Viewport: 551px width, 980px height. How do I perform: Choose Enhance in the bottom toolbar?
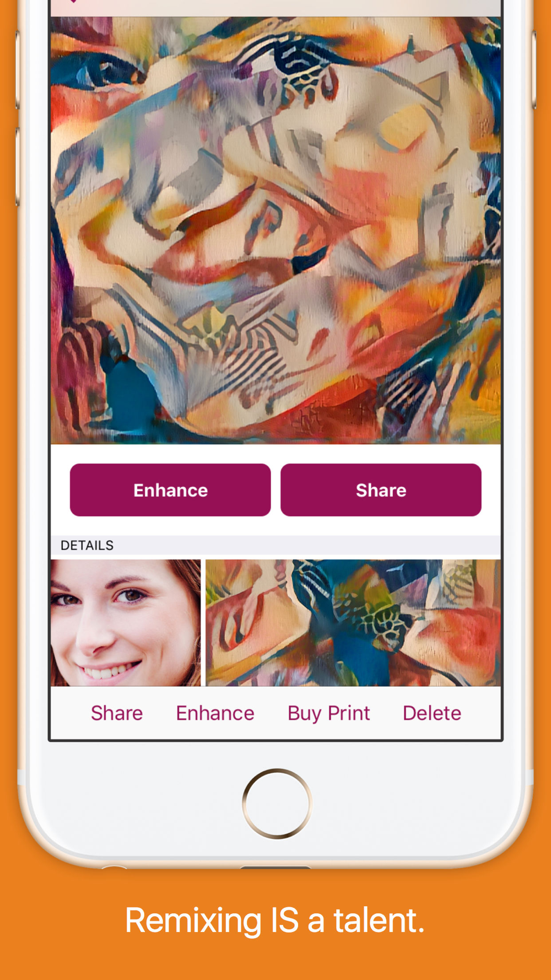pyautogui.click(x=215, y=713)
